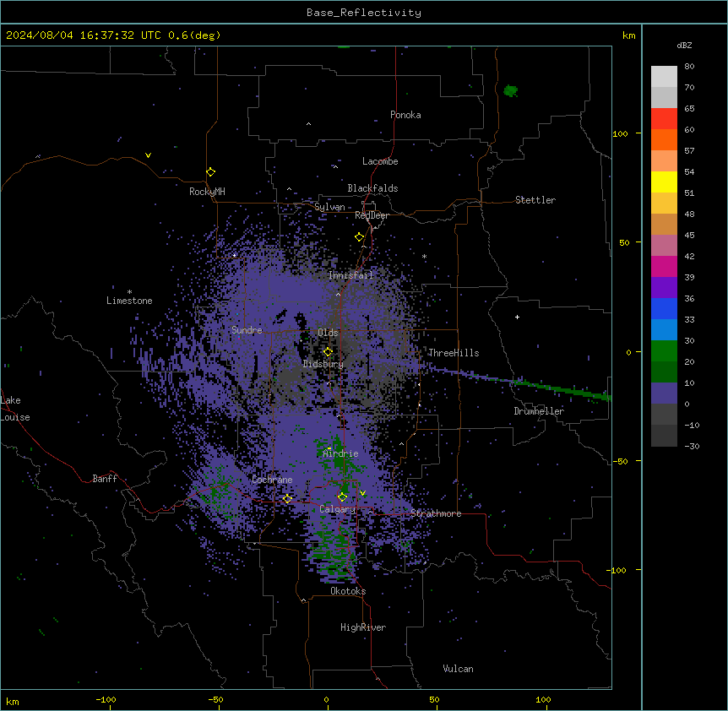Pick the blue 33-36 dBZ legend swatch
This screenshot has height=711, width=728.
click(x=664, y=308)
